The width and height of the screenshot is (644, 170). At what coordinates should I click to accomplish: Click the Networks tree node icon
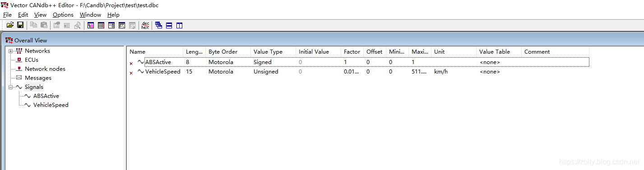pos(19,51)
